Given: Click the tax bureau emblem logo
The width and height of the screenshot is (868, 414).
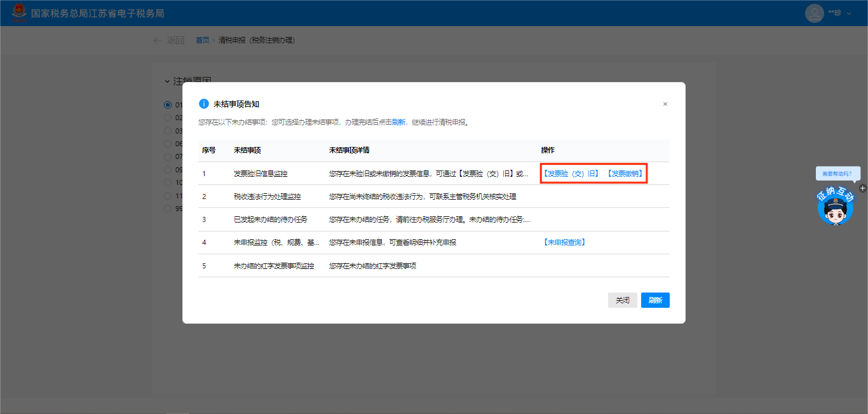Looking at the screenshot, I should coord(19,13).
